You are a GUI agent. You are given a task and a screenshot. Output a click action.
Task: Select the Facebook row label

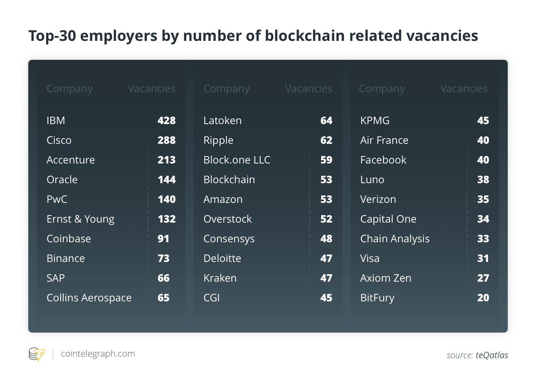383,160
